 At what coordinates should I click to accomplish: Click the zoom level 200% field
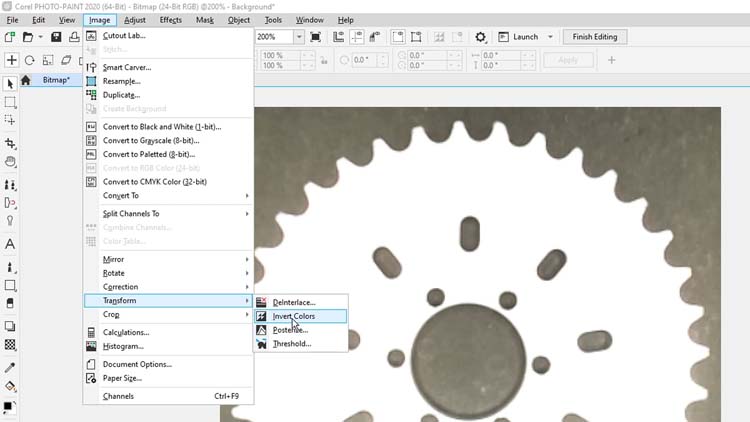pyautogui.click(x=274, y=37)
